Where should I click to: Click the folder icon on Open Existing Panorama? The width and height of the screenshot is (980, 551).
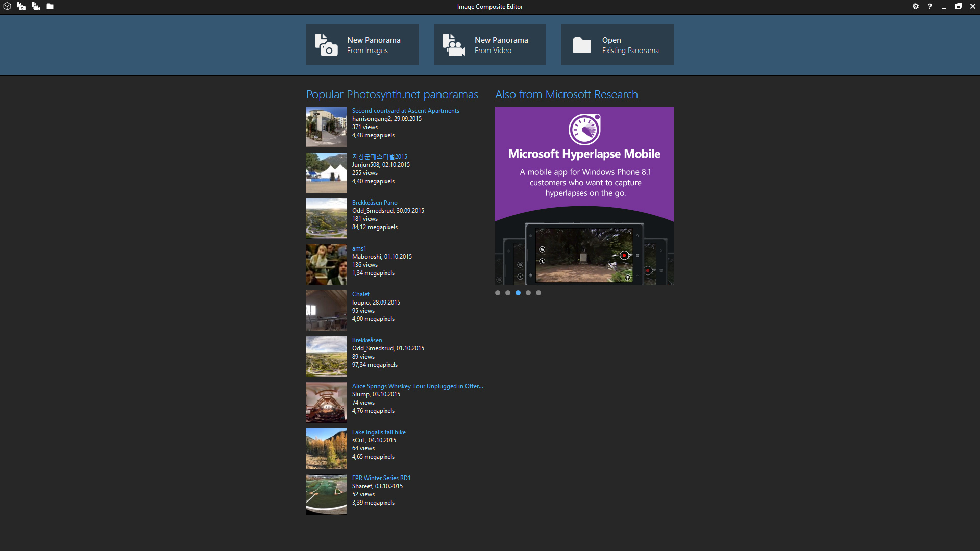pos(582,45)
